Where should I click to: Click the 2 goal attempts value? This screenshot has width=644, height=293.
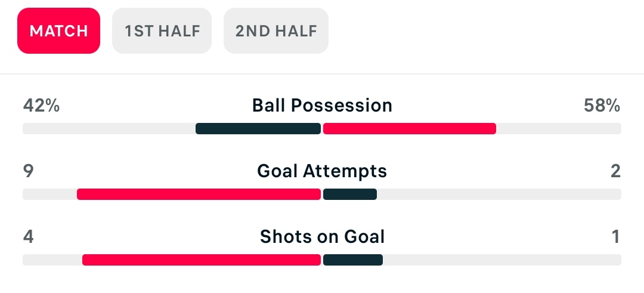coord(615,171)
